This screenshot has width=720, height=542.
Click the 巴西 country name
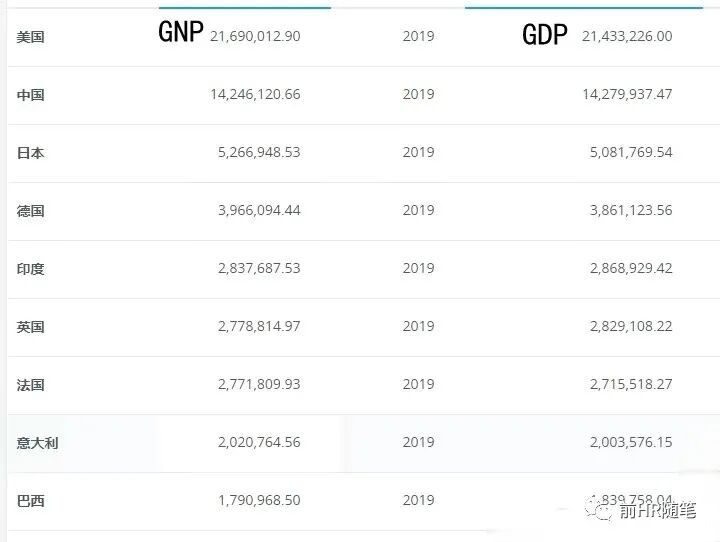coord(31,500)
